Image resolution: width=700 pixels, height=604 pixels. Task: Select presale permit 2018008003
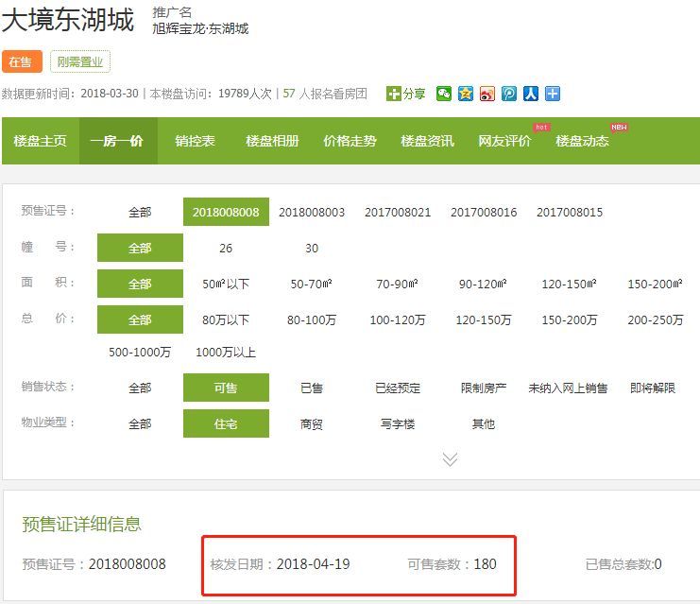coord(312,212)
